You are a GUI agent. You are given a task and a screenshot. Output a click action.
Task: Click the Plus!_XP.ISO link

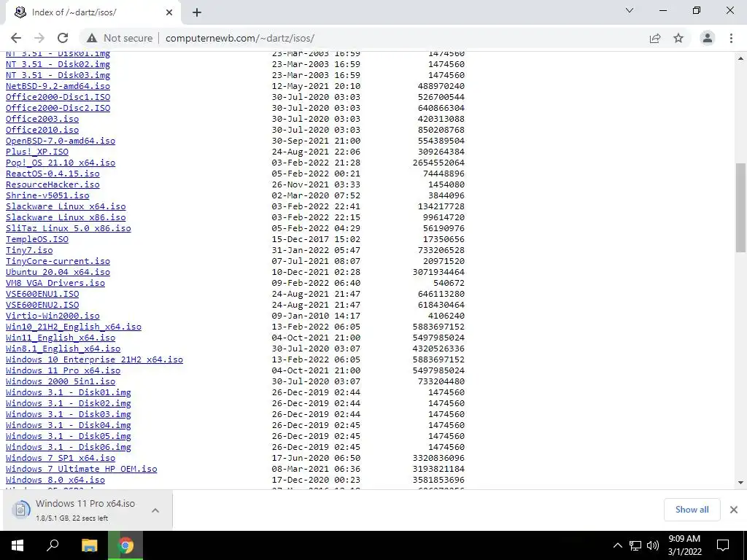[x=37, y=152]
